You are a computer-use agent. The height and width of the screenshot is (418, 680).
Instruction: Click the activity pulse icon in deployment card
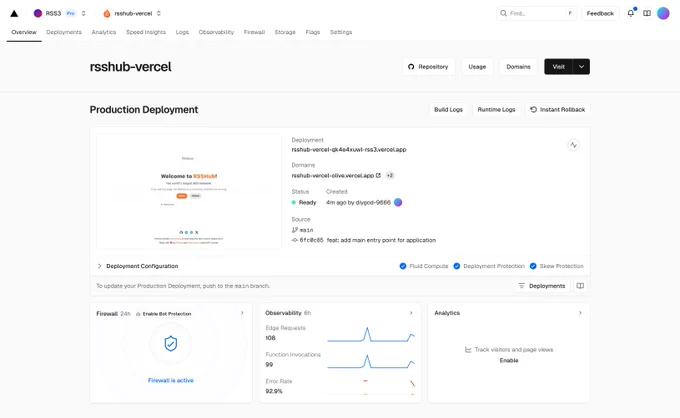point(573,145)
